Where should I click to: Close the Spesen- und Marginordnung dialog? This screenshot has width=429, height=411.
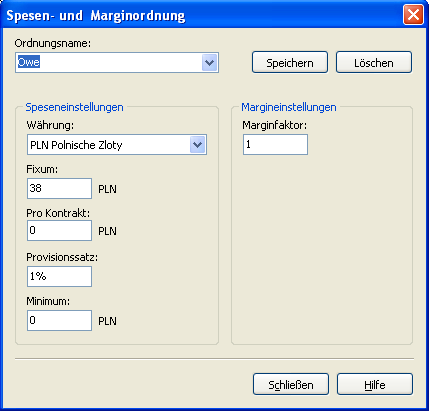coord(413,15)
